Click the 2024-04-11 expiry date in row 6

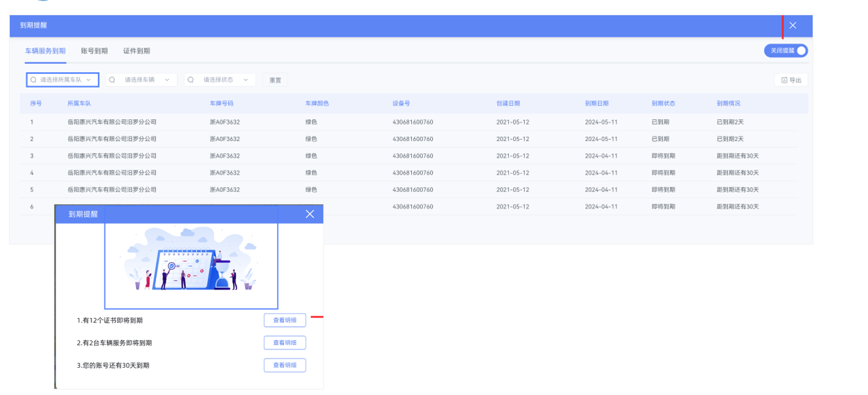pos(601,207)
